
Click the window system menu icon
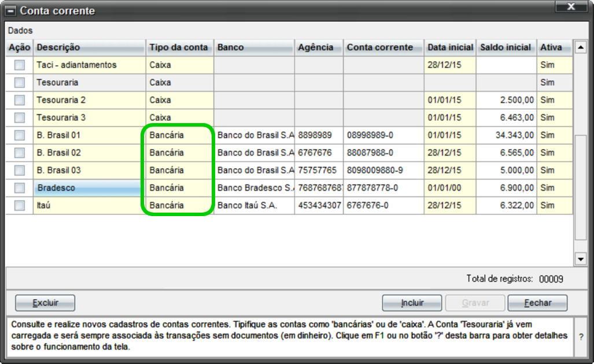[10, 11]
